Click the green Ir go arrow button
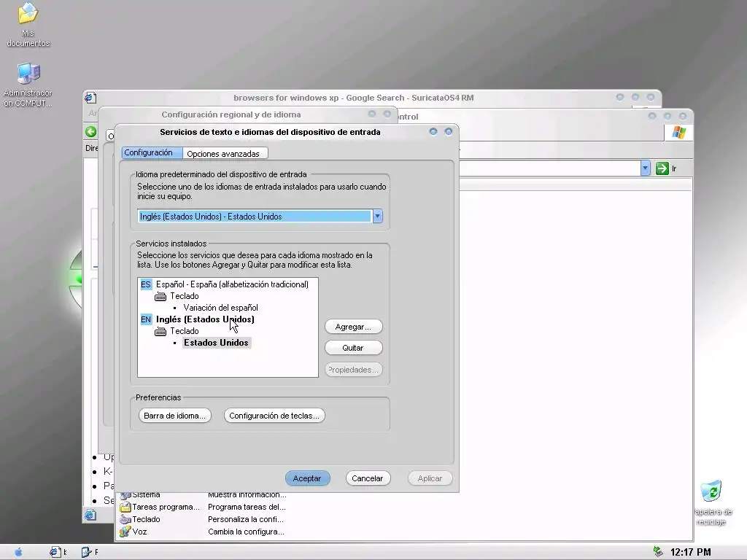 click(x=662, y=168)
